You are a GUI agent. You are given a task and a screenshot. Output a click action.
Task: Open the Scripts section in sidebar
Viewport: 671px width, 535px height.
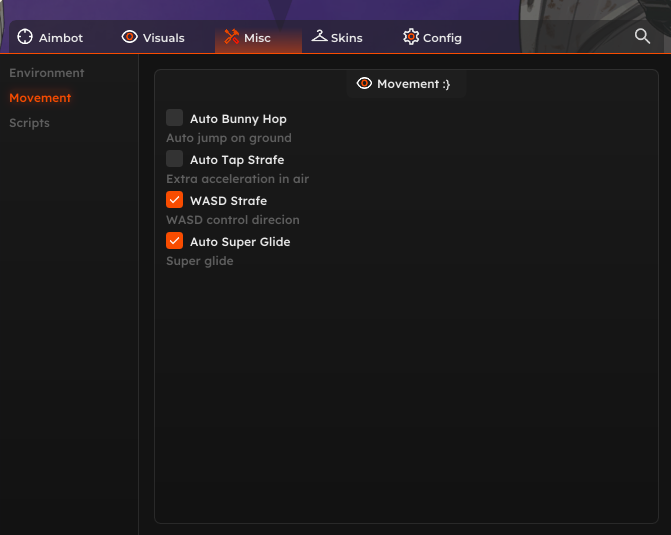point(29,123)
